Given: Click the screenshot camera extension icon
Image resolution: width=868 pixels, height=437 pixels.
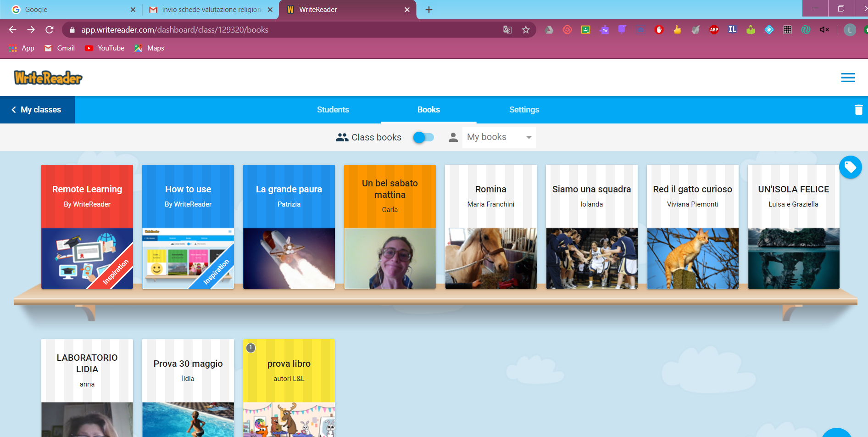Looking at the screenshot, I should (640, 30).
